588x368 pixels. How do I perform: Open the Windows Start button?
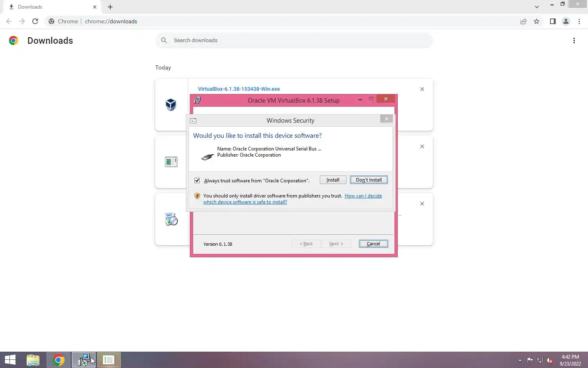tap(10, 360)
